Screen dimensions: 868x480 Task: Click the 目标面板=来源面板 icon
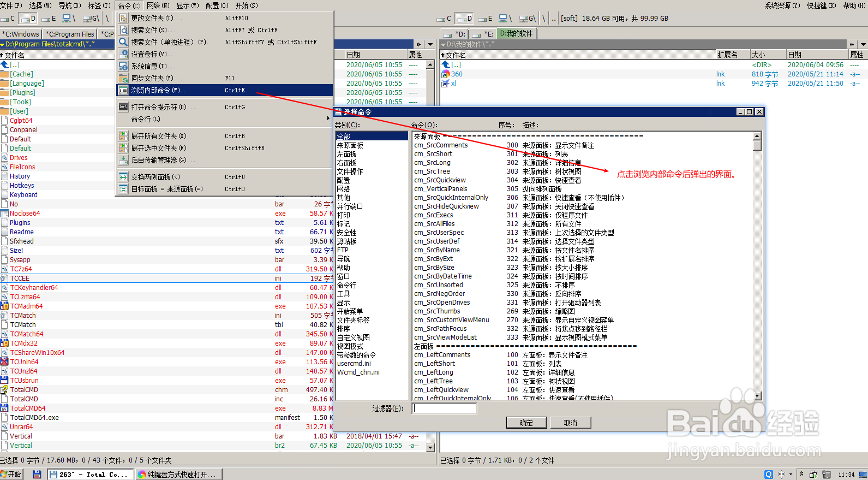tap(123, 189)
